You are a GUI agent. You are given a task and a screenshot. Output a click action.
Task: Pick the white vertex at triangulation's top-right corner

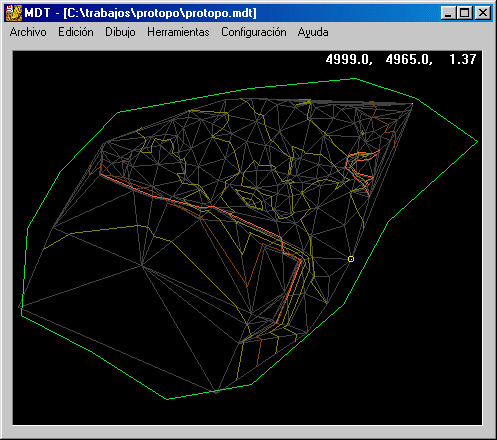[412, 104]
